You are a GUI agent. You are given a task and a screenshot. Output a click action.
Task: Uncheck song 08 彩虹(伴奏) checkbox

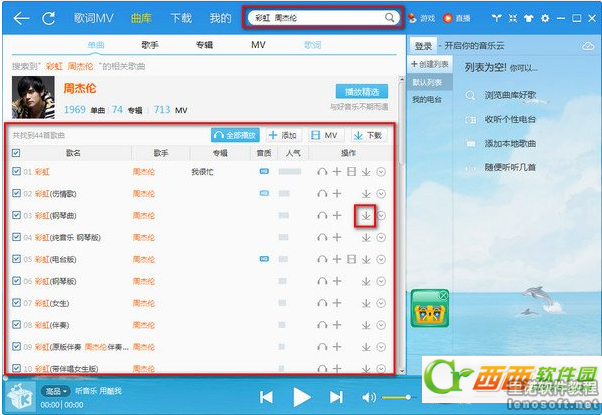(16, 325)
